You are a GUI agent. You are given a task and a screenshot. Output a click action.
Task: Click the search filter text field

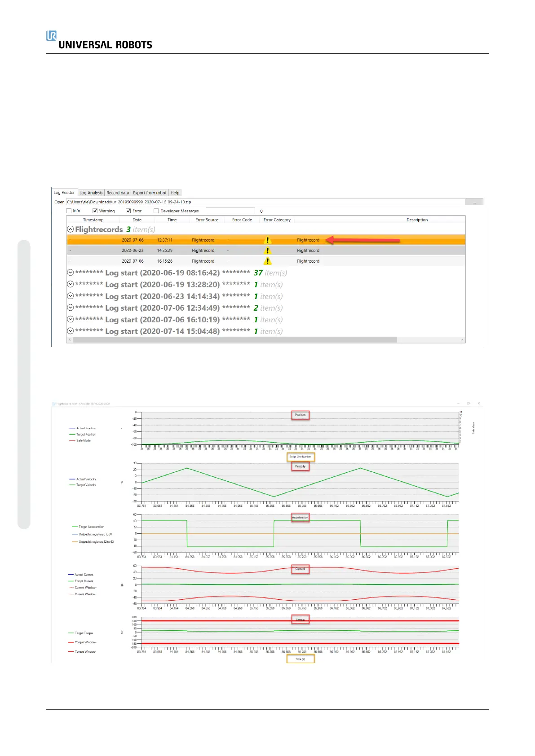point(230,211)
